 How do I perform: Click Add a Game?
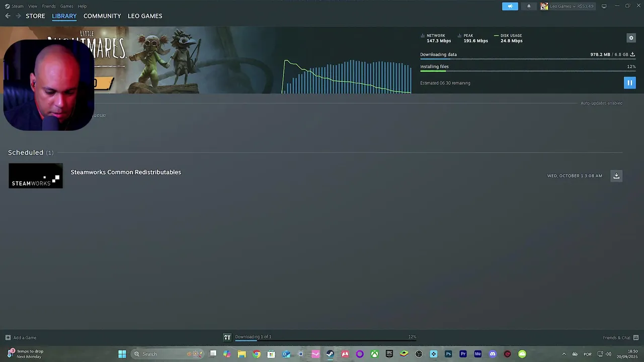point(21,338)
